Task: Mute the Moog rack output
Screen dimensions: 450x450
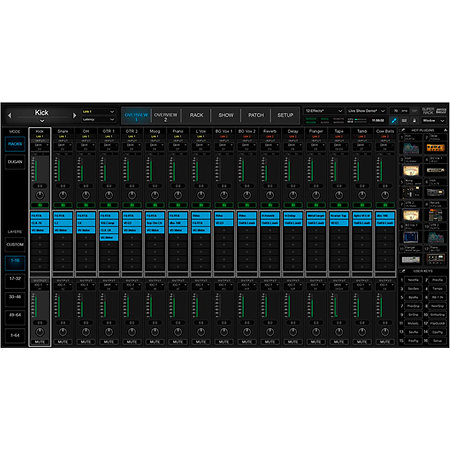Action: coord(155,342)
